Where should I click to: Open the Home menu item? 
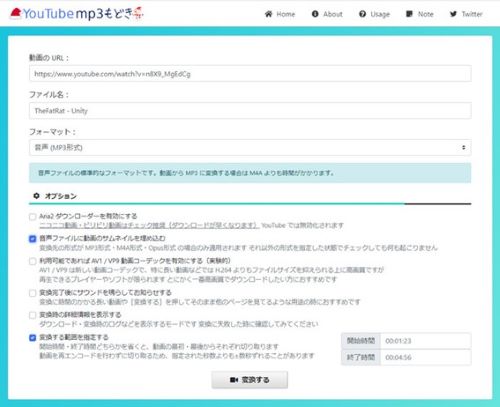(280, 14)
